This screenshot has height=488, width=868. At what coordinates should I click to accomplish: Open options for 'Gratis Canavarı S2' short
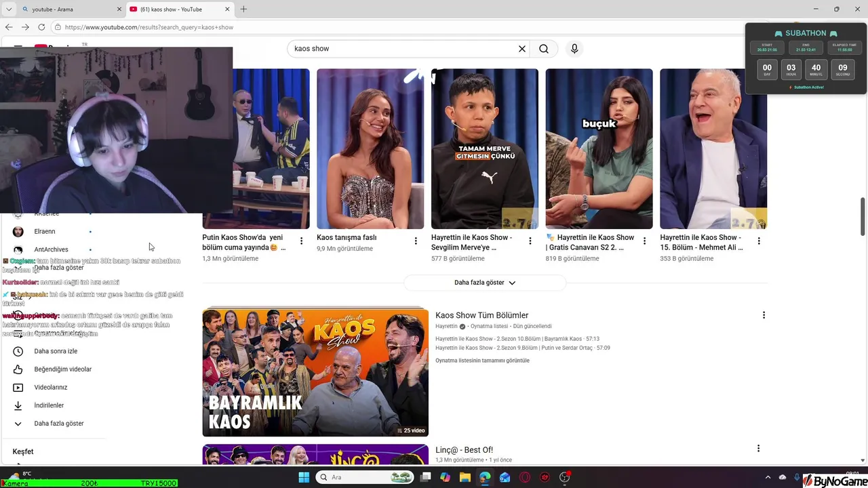pos(644,241)
